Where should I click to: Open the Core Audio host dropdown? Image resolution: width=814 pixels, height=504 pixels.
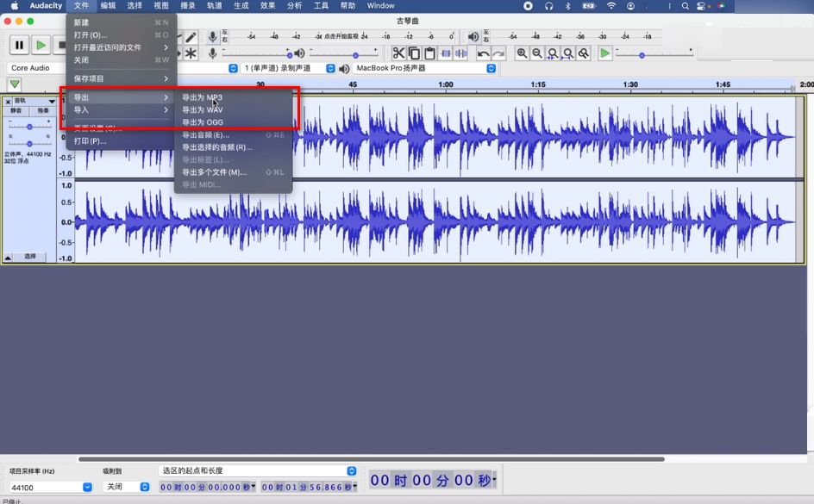click(36, 68)
